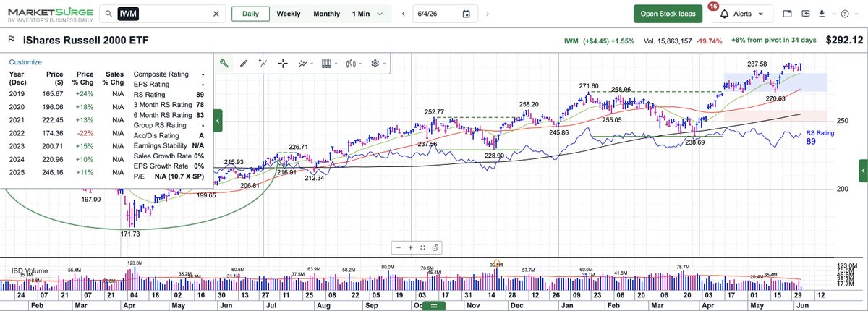
Task: Click the 171.73 low price label
Action: click(x=130, y=234)
